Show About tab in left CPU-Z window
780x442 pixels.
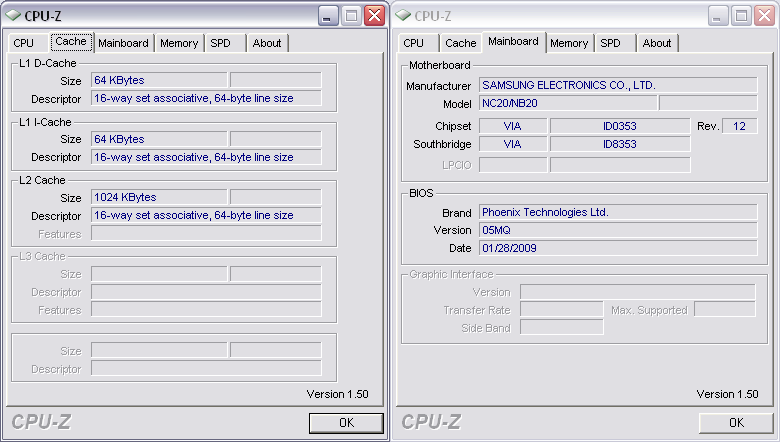[267, 43]
